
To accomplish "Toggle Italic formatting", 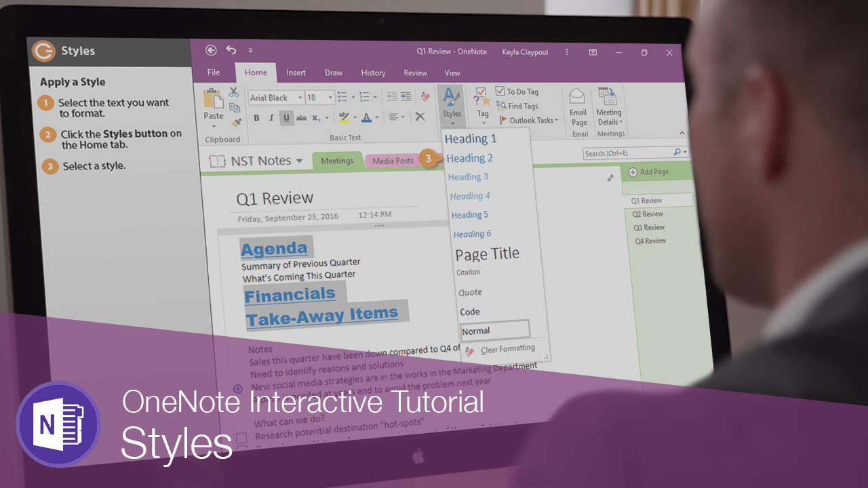I will [x=271, y=118].
